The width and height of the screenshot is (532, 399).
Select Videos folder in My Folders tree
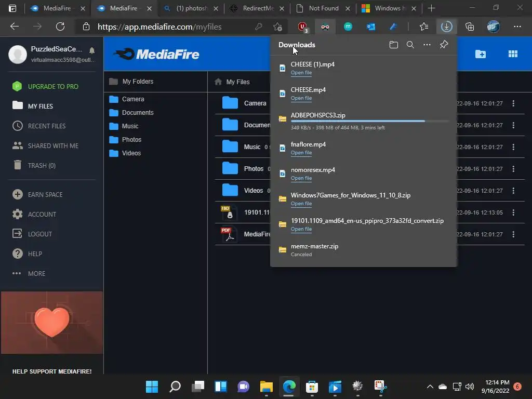click(x=125, y=153)
